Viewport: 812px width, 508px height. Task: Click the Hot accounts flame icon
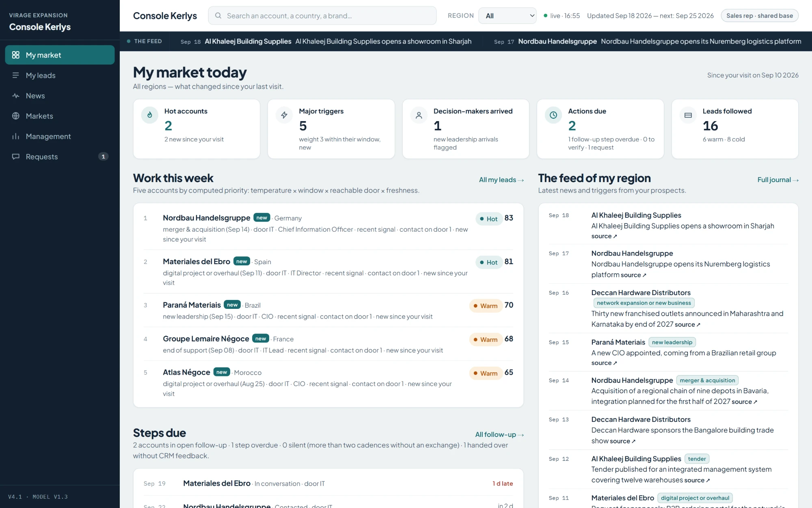[150, 115]
